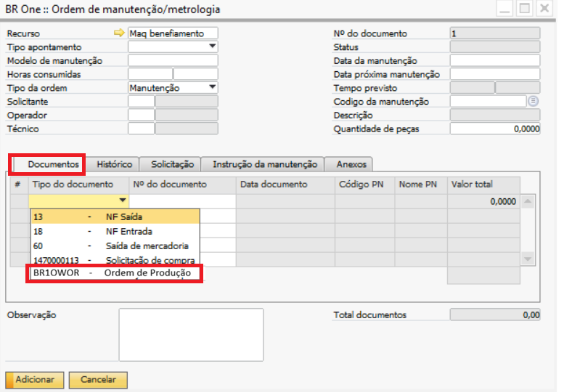
Task: Switch to the Histórico tab
Action: 114,164
